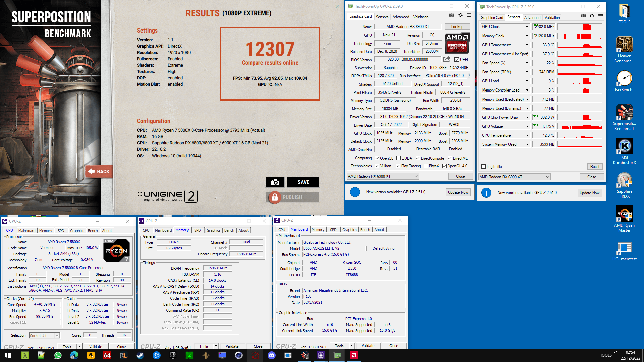Open Superposition Benchmark desktop icon

624,117
